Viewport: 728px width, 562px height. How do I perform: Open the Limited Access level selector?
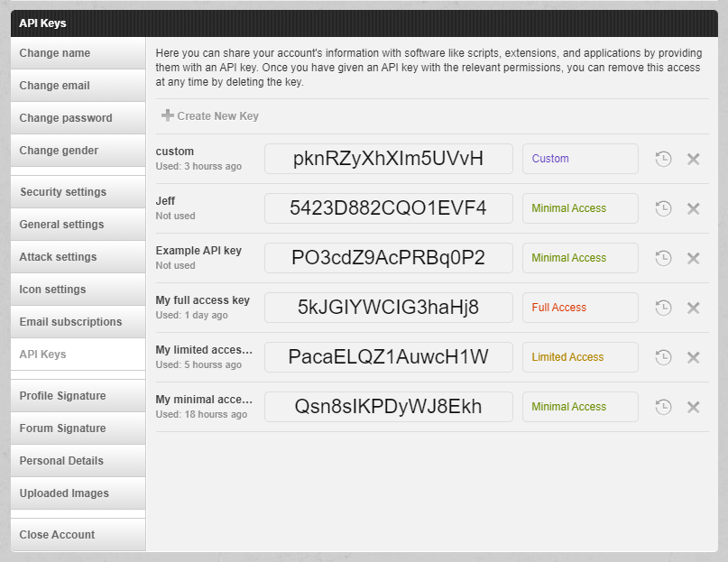(579, 357)
